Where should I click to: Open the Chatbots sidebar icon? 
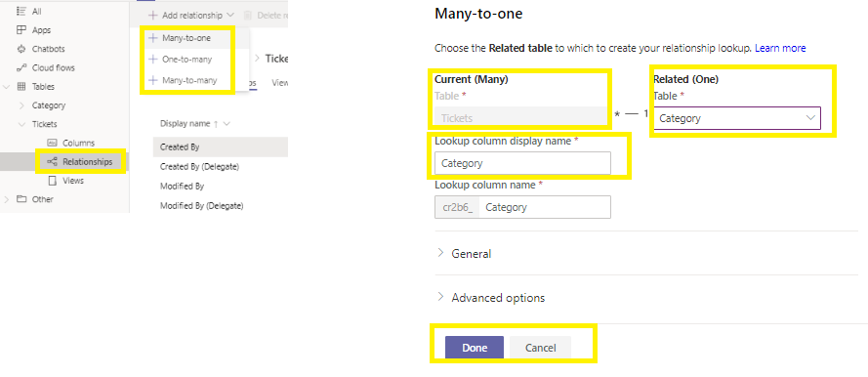(21, 49)
